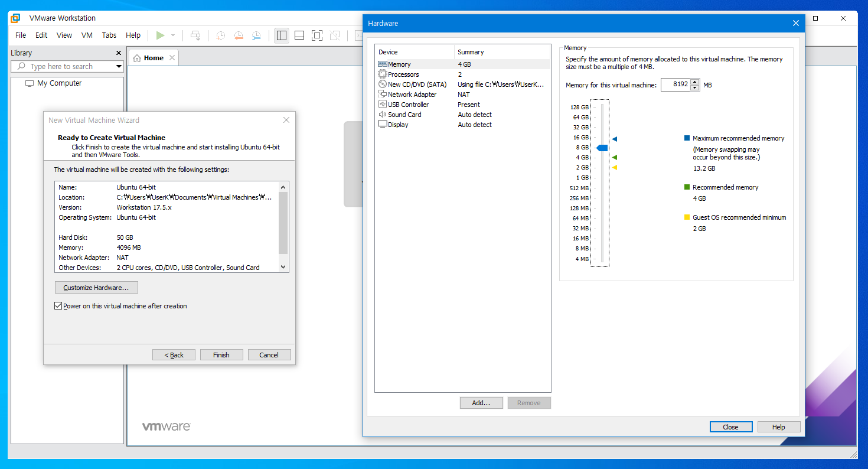Click the settings list scrollbar up arrow
This screenshot has height=469, width=868.
[x=283, y=187]
